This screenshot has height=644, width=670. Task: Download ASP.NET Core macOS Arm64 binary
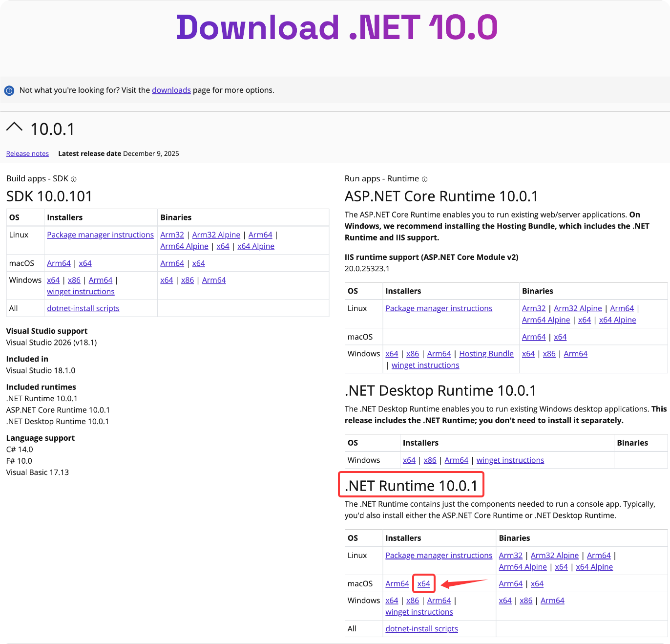click(x=534, y=337)
